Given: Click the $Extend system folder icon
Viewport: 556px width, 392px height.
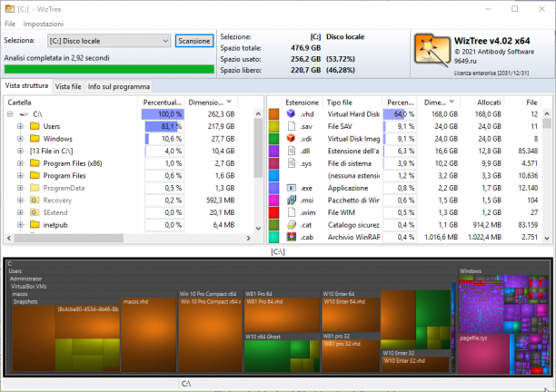Looking at the screenshot, I should tap(35, 212).
